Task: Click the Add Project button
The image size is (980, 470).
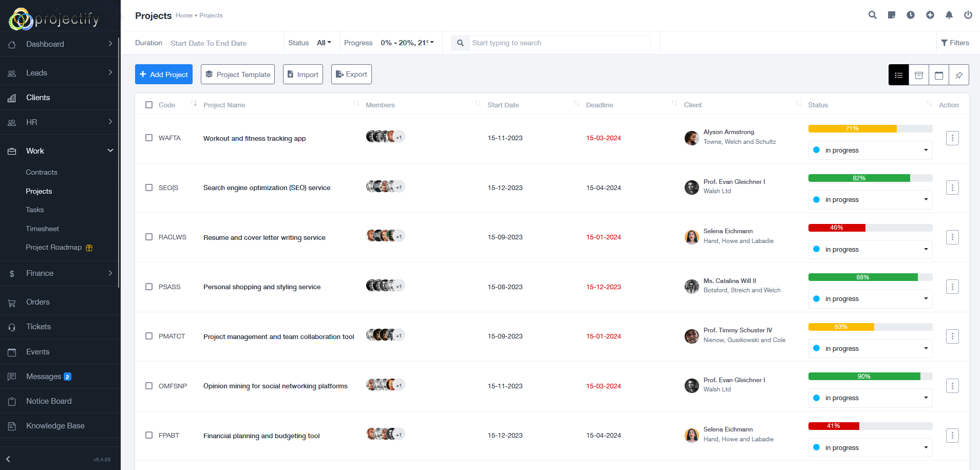Action: click(x=163, y=74)
